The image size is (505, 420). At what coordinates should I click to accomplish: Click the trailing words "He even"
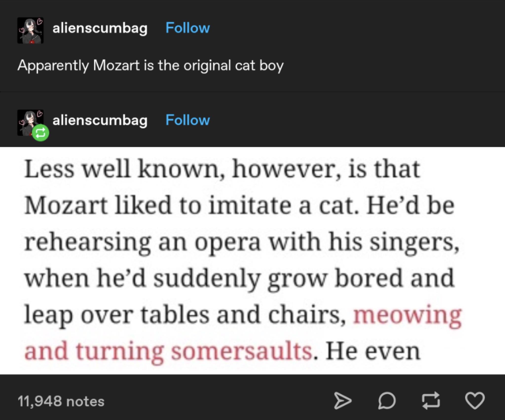click(x=373, y=351)
